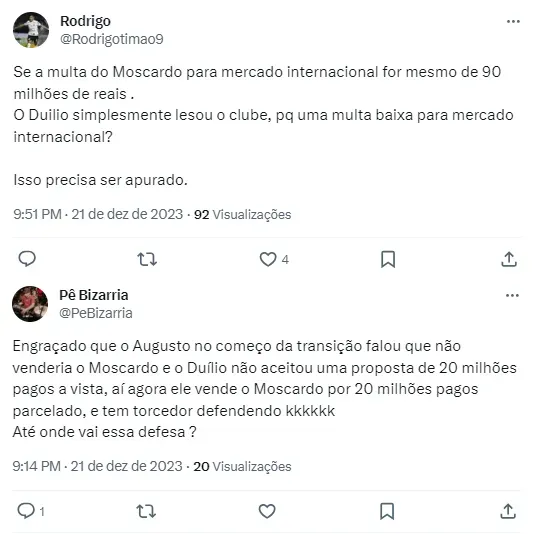Screen dimensions: 535x534
Task: Open more options on Rodrigo's tweet
Action: 513,21
